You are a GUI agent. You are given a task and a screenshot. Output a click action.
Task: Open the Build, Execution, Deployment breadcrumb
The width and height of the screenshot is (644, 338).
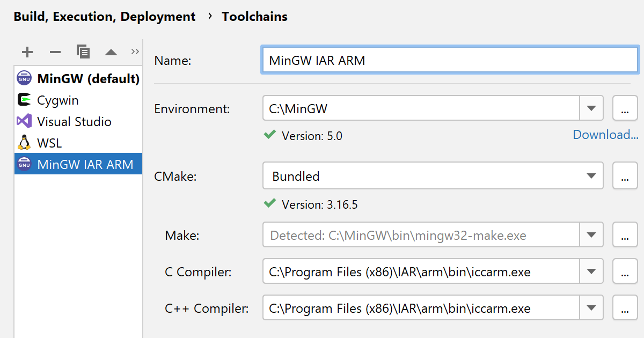(105, 17)
